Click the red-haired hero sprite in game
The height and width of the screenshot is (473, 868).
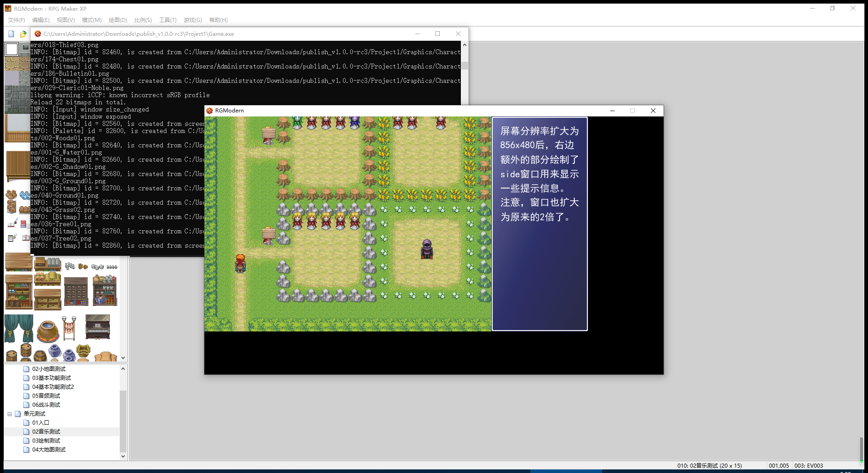[x=241, y=263]
